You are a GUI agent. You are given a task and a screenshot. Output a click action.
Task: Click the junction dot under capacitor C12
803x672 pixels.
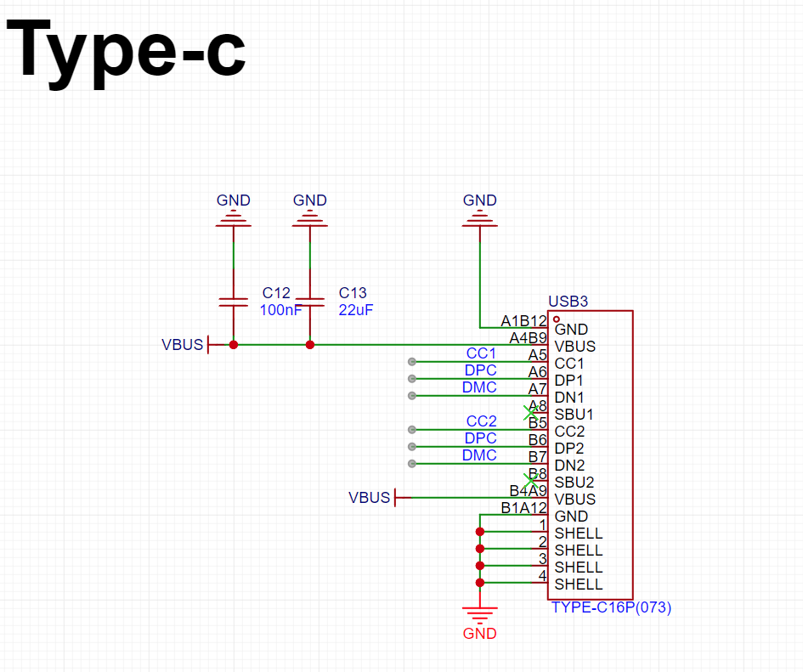[234, 345]
